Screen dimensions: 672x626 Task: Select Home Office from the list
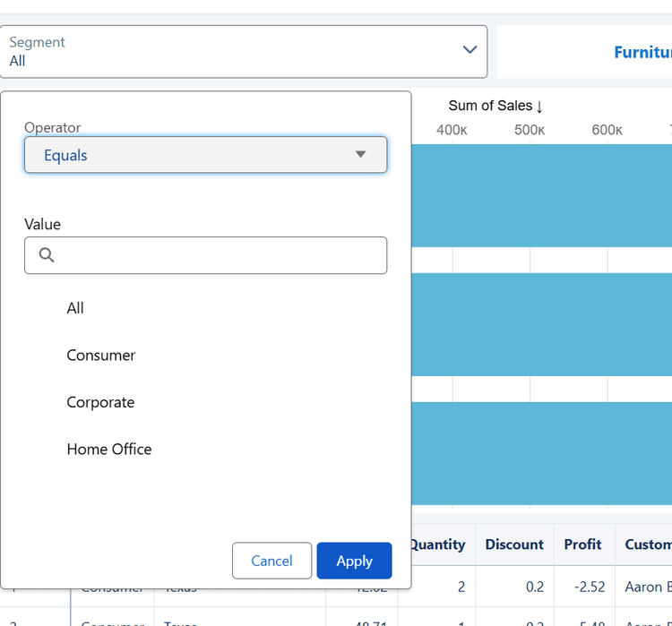[109, 450]
